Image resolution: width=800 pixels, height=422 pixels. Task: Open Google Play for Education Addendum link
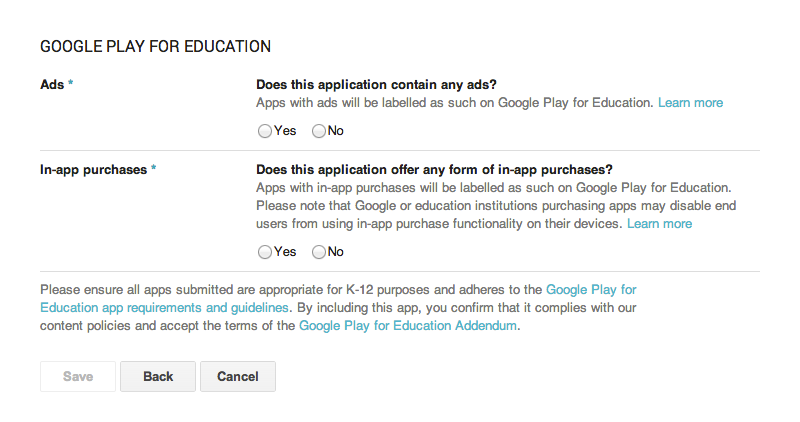pos(408,326)
